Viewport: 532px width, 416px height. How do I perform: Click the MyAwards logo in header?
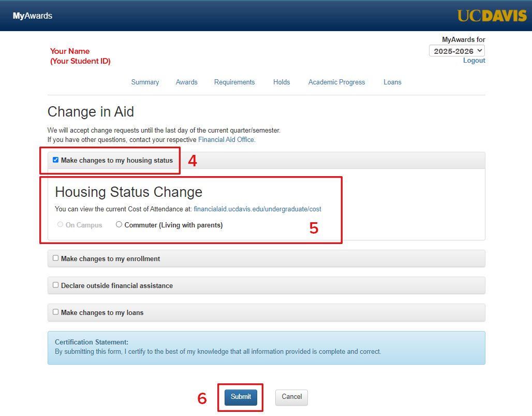[x=33, y=16]
